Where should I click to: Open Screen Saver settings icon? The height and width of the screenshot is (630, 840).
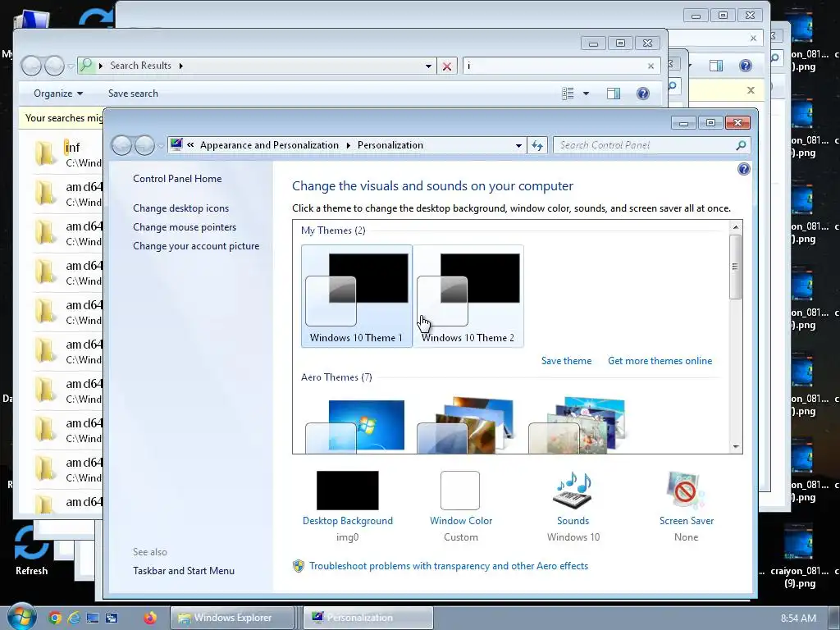pyautogui.click(x=686, y=490)
